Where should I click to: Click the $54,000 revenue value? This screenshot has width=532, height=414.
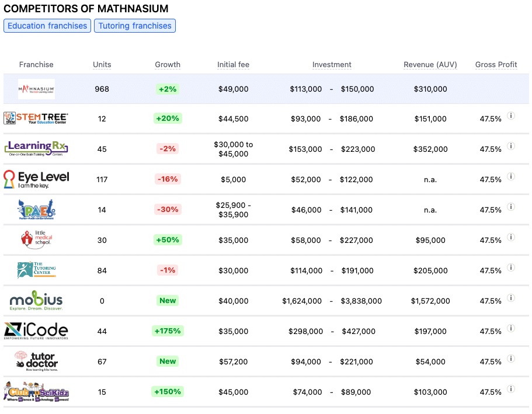click(x=430, y=362)
